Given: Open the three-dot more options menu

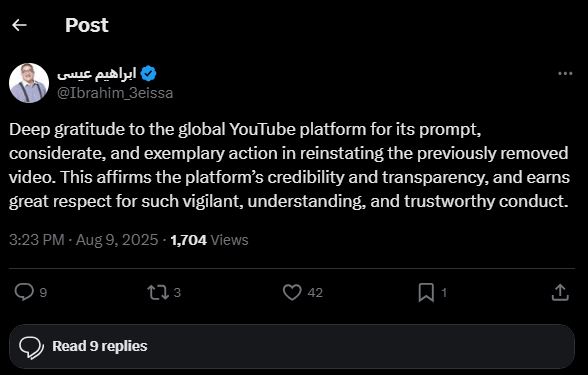Looking at the screenshot, I should coord(565,74).
